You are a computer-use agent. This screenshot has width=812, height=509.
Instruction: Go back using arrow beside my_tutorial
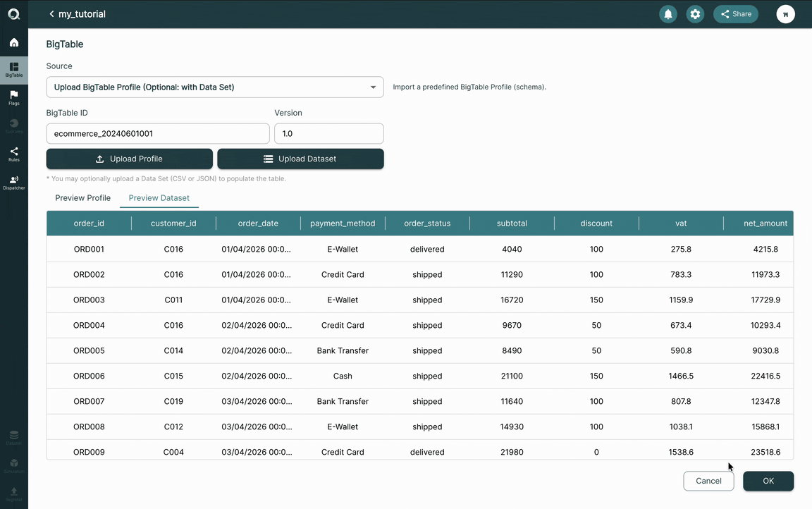point(51,14)
